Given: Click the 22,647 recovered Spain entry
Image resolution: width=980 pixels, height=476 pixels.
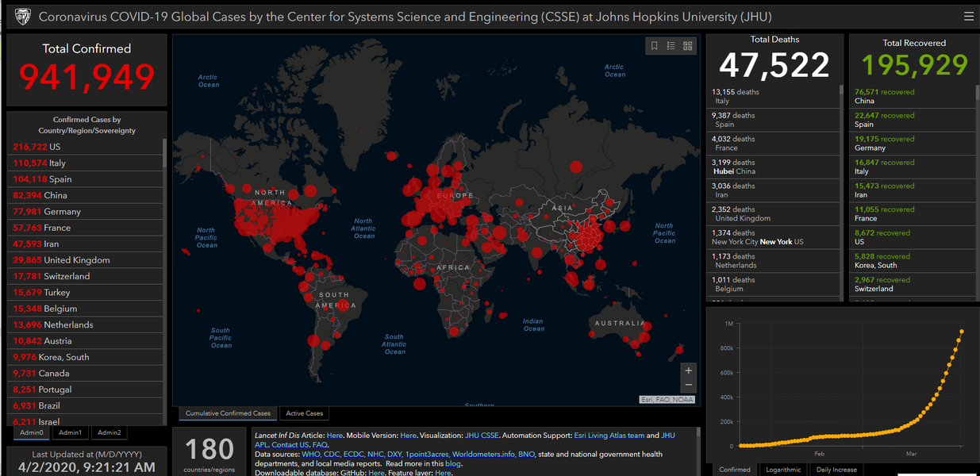Looking at the screenshot, I should coord(911,120).
